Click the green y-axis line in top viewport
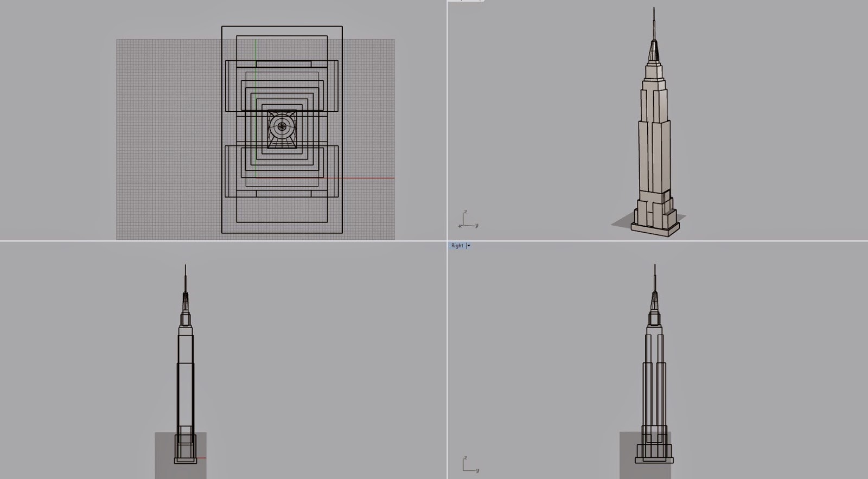 [256, 108]
